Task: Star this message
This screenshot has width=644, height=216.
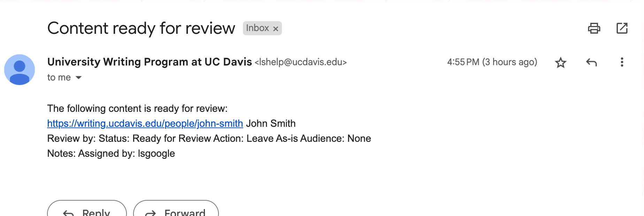Action: [561, 63]
